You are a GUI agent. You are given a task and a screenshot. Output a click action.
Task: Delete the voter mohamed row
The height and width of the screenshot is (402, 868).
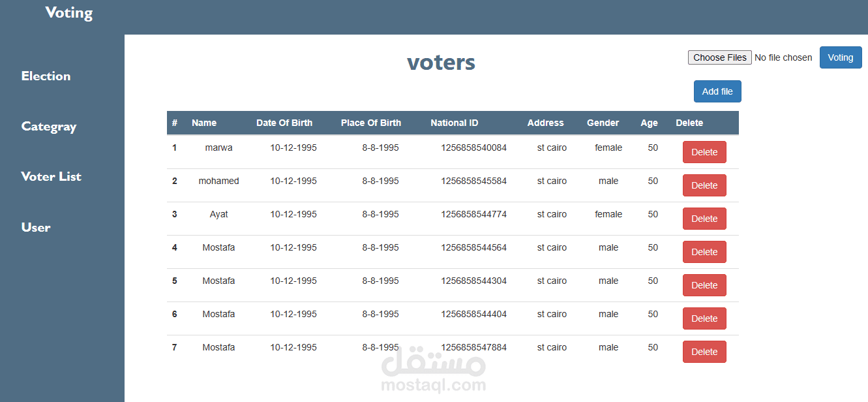click(x=704, y=185)
